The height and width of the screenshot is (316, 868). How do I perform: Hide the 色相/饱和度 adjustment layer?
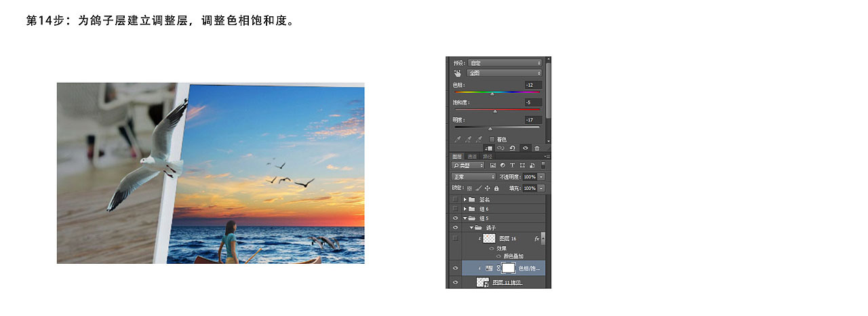pyautogui.click(x=455, y=269)
